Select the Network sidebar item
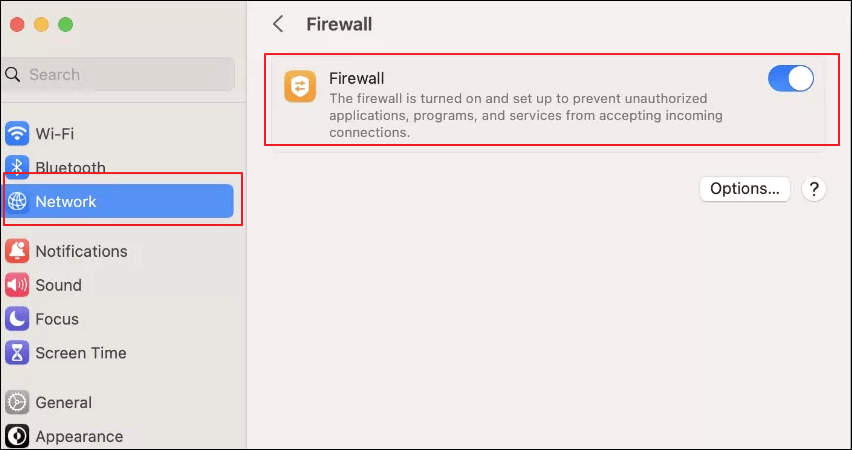The width and height of the screenshot is (852, 450). pyautogui.click(x=120, y=201)
